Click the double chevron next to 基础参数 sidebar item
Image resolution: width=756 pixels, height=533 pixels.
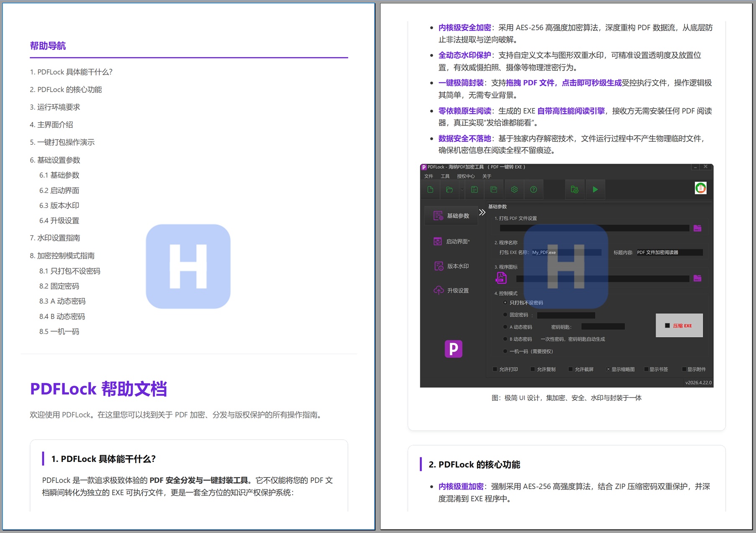coord(482,213)
